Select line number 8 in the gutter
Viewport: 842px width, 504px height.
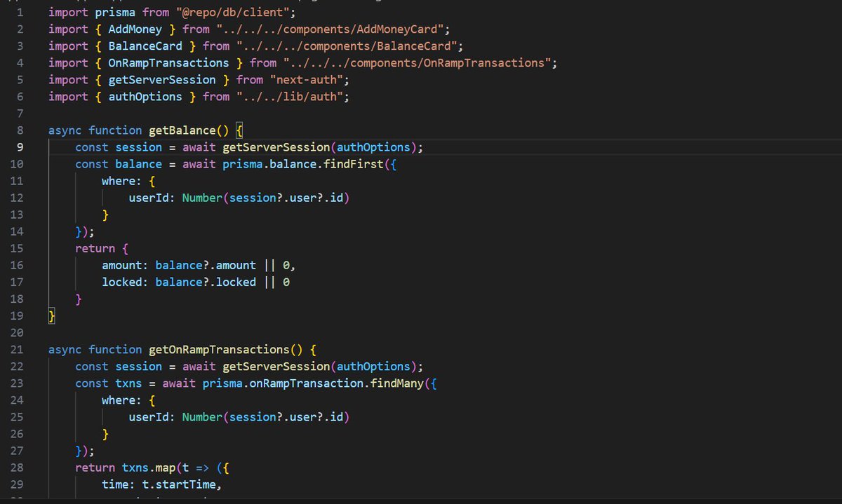coord(20,130)
